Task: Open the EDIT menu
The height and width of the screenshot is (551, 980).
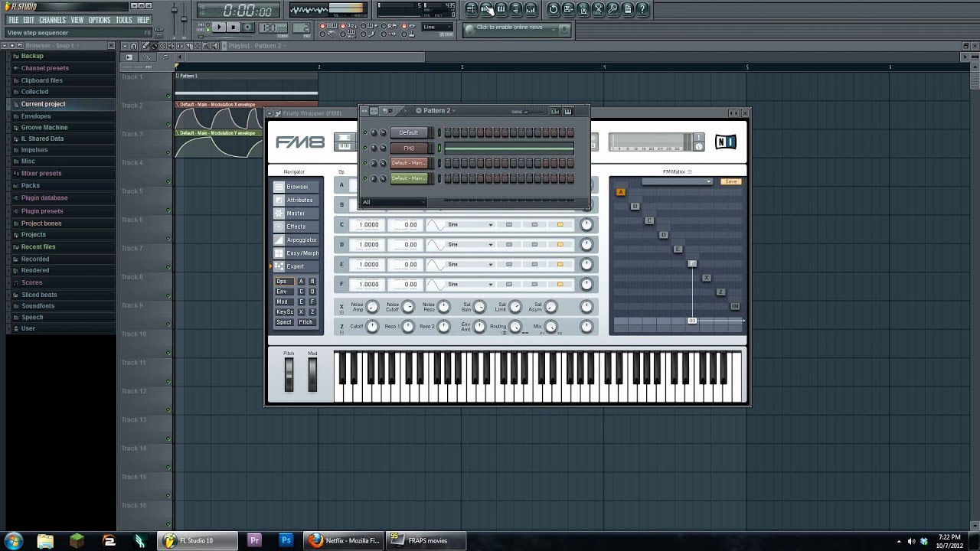Action: tap(28, 20)
